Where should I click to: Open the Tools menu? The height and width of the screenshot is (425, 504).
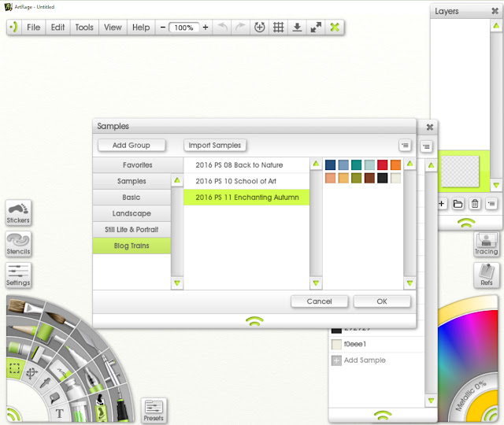[84, 28]
